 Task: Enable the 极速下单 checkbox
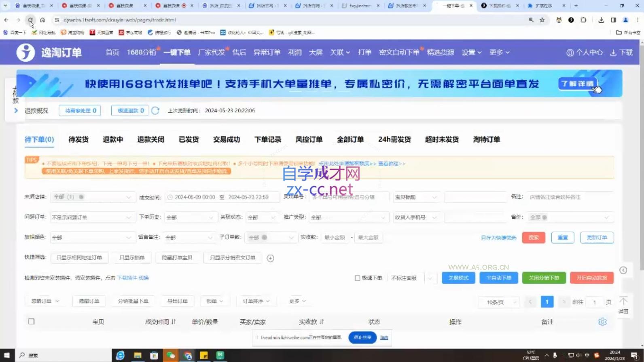pyautogui.click(x=357, y=278)
